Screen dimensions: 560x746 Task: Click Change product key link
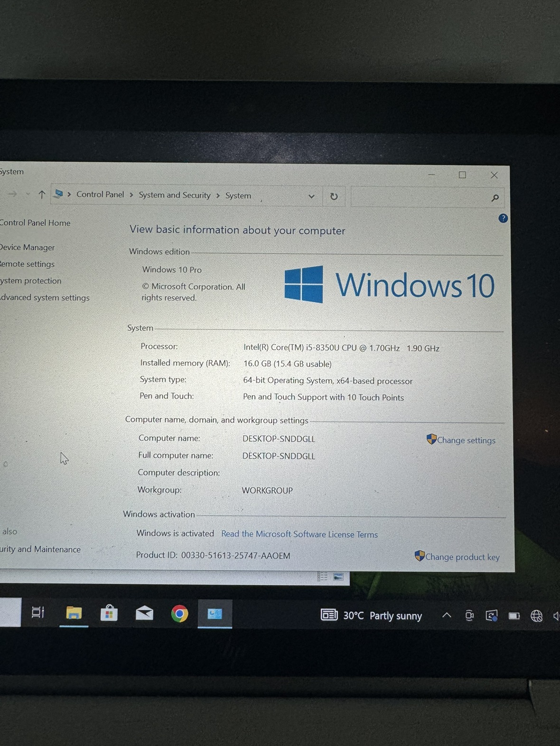pyautogui.click(x=462, y=557)
